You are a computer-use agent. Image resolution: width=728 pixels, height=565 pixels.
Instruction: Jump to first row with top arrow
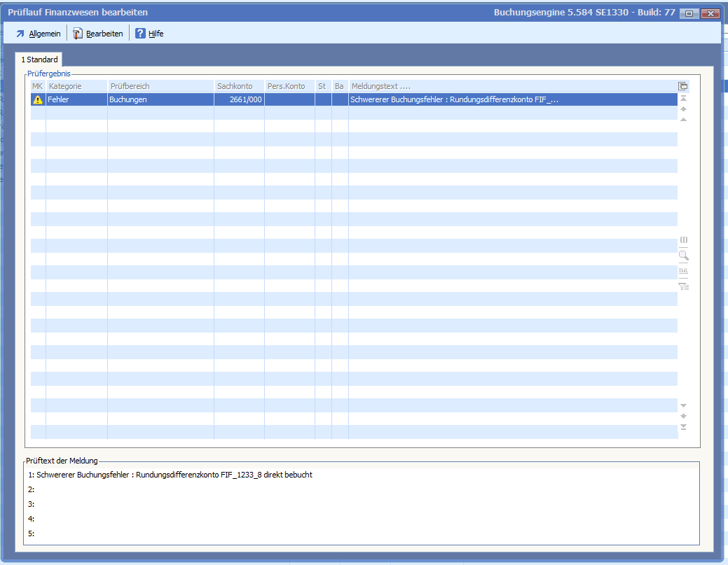click(683, 99)
